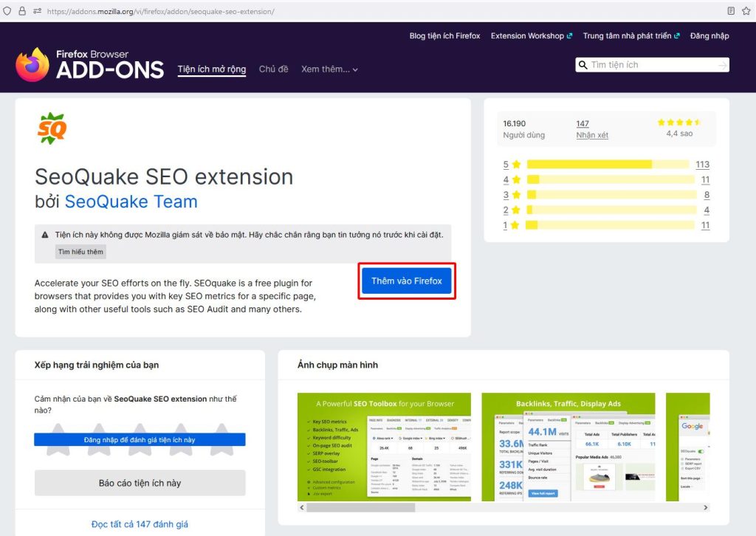Open the SeoQuake Team author link
Viewport: 756px width, 536px height.
click(x=131, y=202)
